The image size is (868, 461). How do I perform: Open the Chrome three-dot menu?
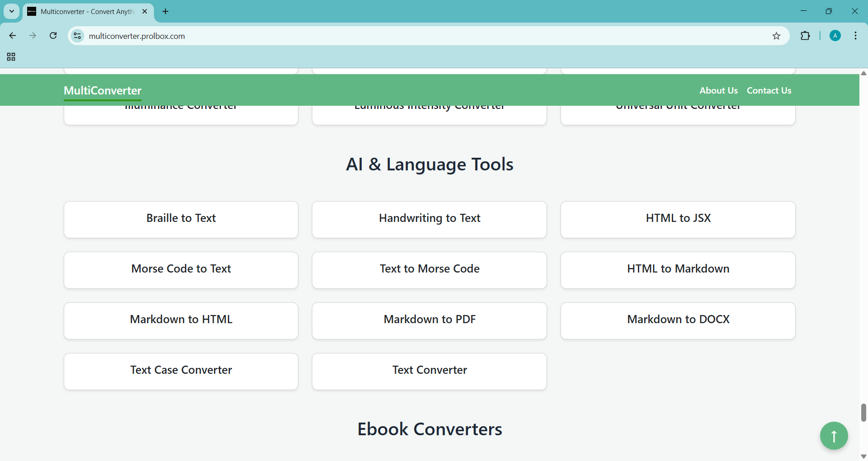click(x=856, y=36)
